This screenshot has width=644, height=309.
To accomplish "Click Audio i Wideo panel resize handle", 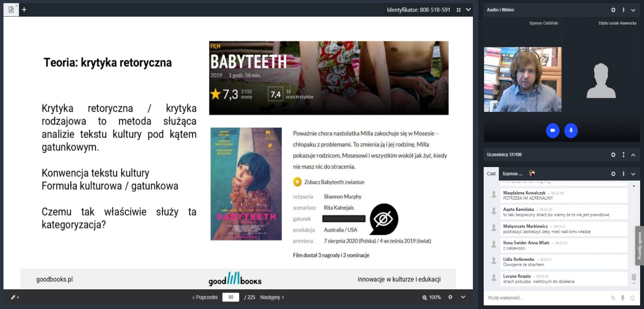I will 624,10.
